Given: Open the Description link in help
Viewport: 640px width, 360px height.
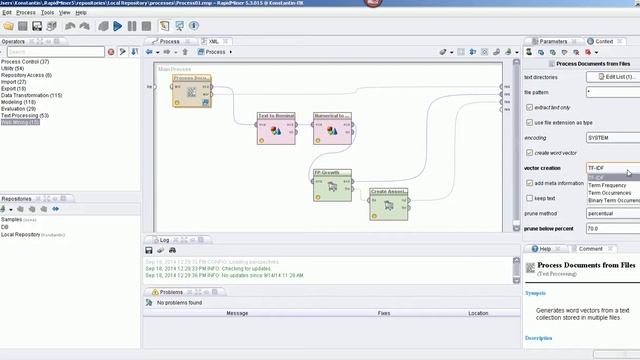Looking at the screenshot, I should pyautogui.click(x=538, y=338).
